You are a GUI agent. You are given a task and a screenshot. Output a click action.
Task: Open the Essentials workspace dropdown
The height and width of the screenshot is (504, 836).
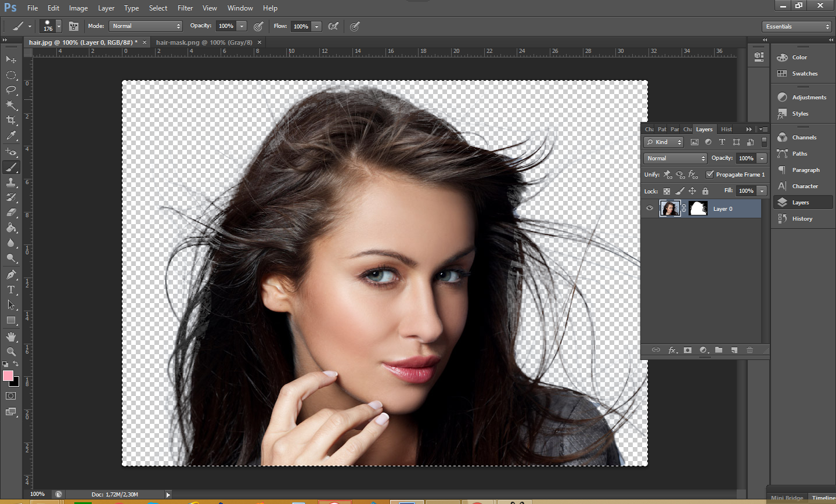[797, 27]
